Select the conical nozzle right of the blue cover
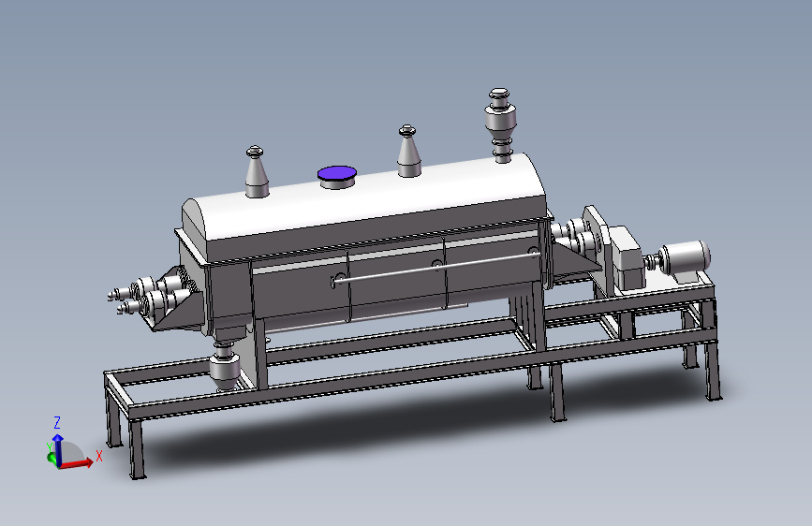This screenshot has width=812, height=526. (x=408, y=151)
